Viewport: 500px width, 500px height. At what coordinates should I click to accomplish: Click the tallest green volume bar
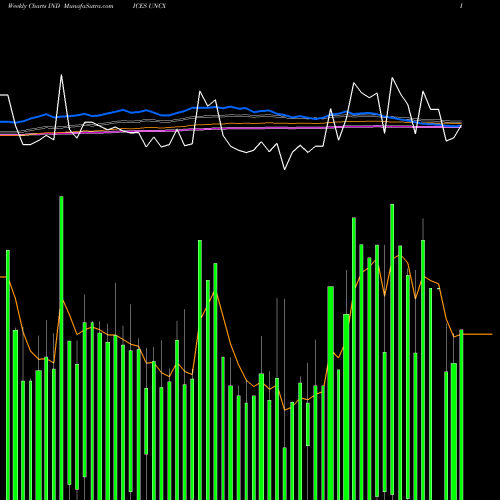[61, 348]
